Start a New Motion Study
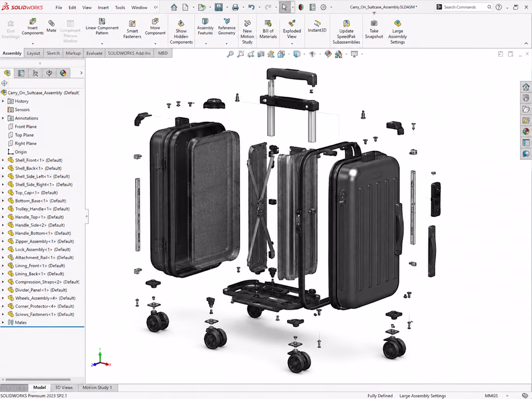532x399 pixels. (247, 32)
